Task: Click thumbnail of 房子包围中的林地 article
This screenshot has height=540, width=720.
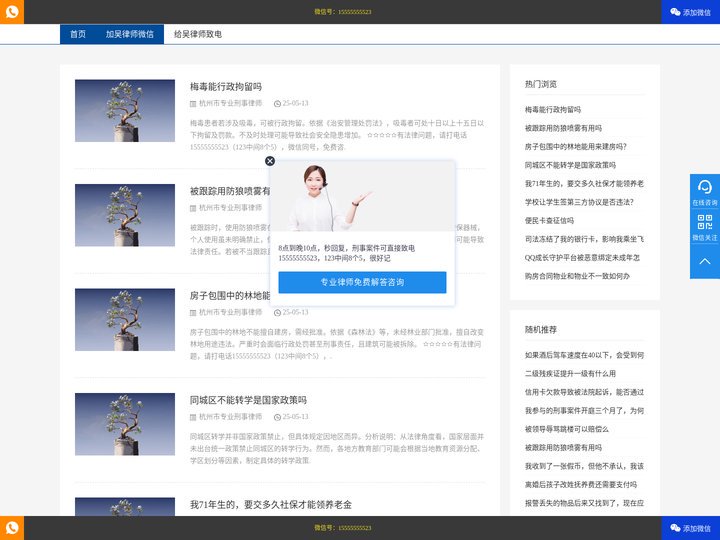Action: 125,320
